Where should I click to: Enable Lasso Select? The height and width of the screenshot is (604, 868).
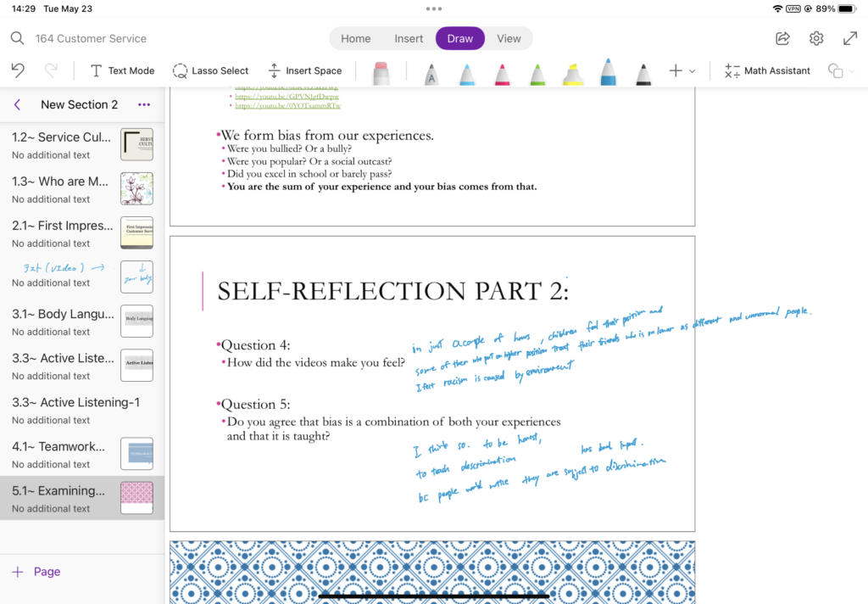pyautogui.click(x=210, y=70)
